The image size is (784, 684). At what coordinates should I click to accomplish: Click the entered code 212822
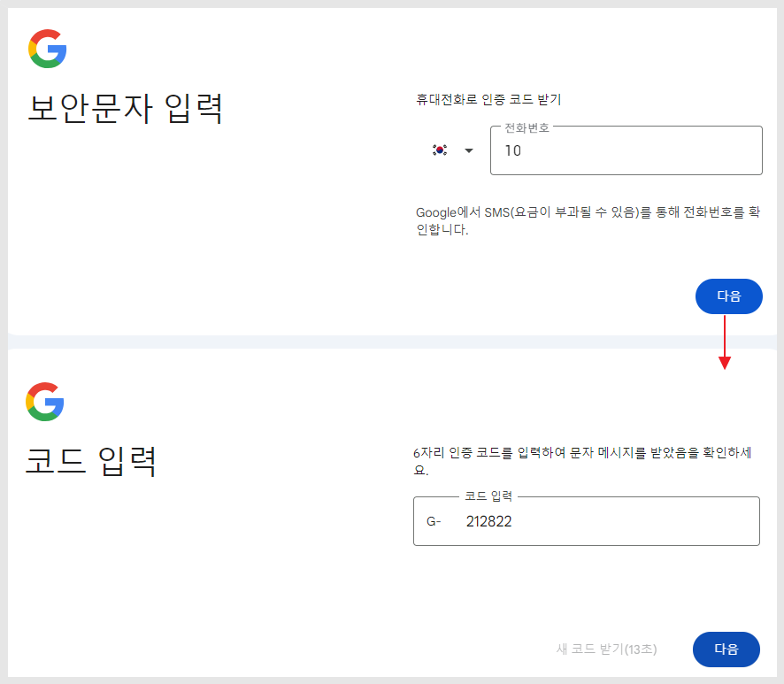(488, 521)
